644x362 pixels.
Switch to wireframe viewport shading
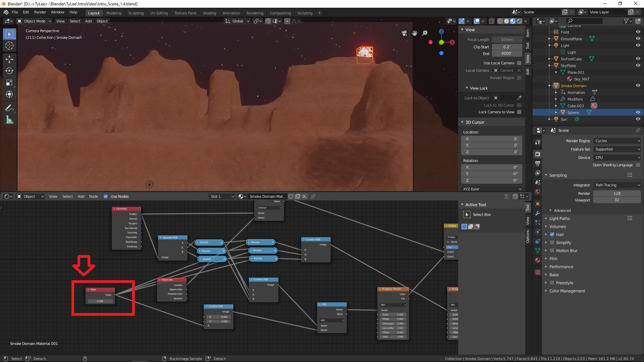tap(500, 21)
